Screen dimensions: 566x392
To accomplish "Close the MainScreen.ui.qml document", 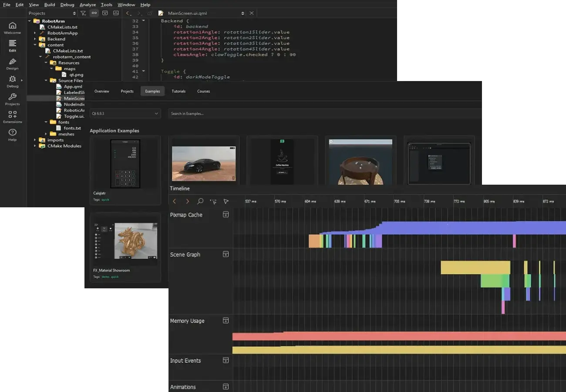I will (251, 14).
